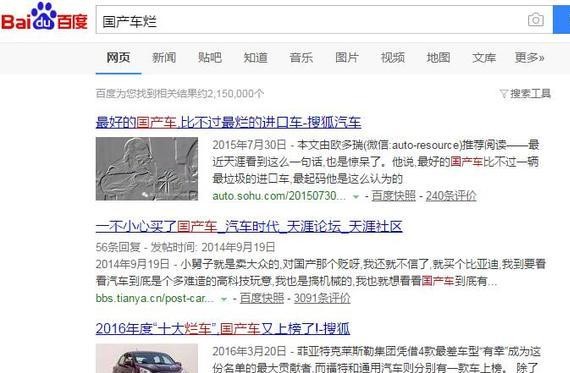Click the thumbnail of the first Sohu result
The width and height of the screenshot is (570, 373).
[147, 169]
